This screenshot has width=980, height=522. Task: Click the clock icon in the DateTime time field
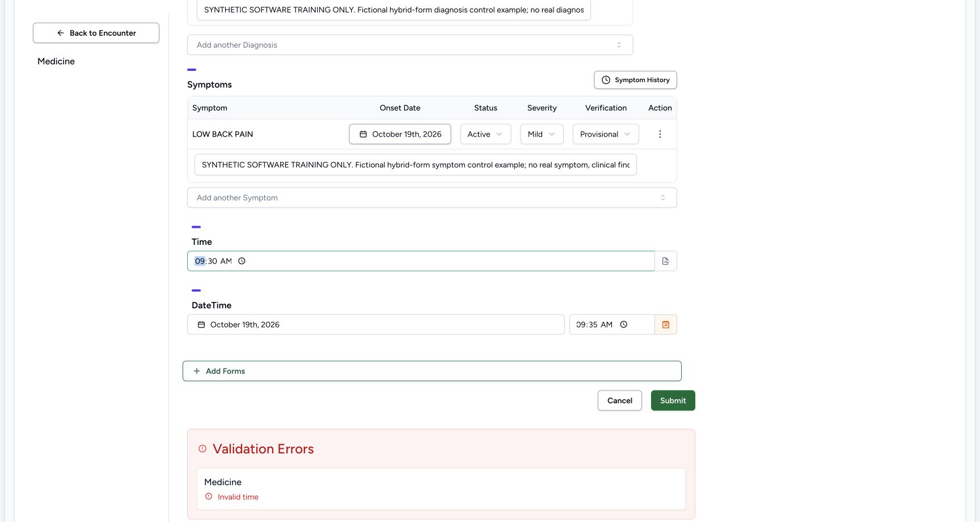624,325
